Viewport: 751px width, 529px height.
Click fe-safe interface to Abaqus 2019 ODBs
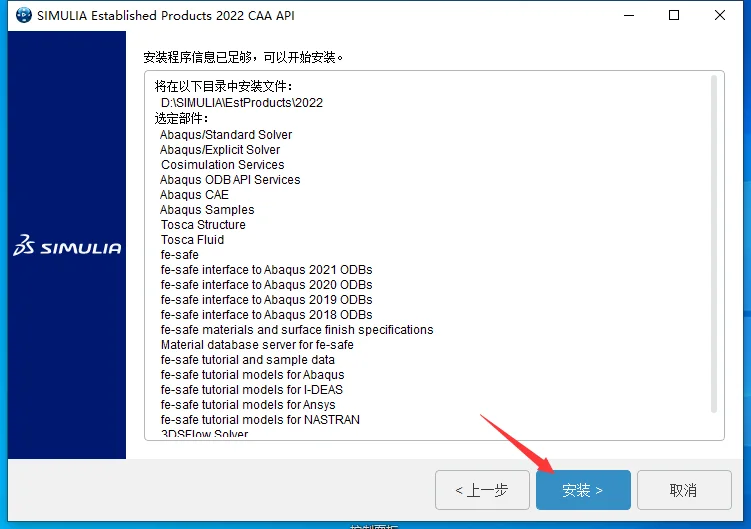[x=266, y=299]
